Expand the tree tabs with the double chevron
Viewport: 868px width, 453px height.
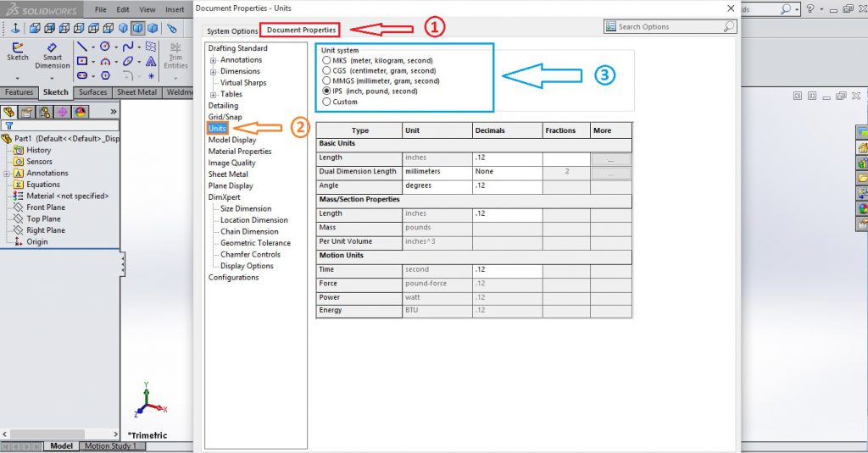click(114, 112)
